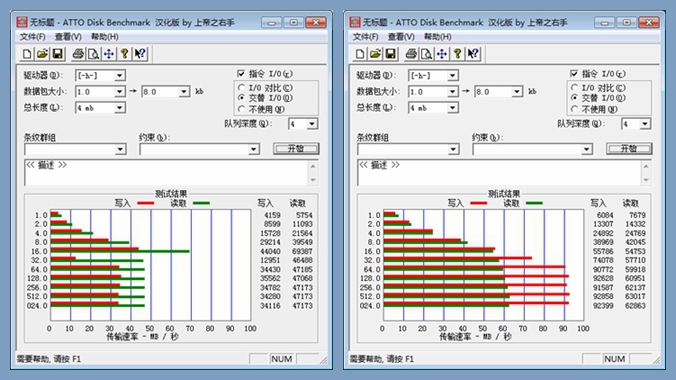This screenshot has height=380, width=676.
Task: Click the Open folder icon in left window
Action: point(42,54)
